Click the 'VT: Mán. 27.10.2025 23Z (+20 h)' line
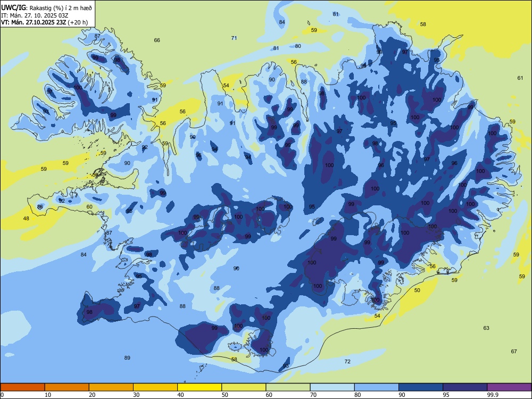532x399 pixels. [x=45, y=22]
